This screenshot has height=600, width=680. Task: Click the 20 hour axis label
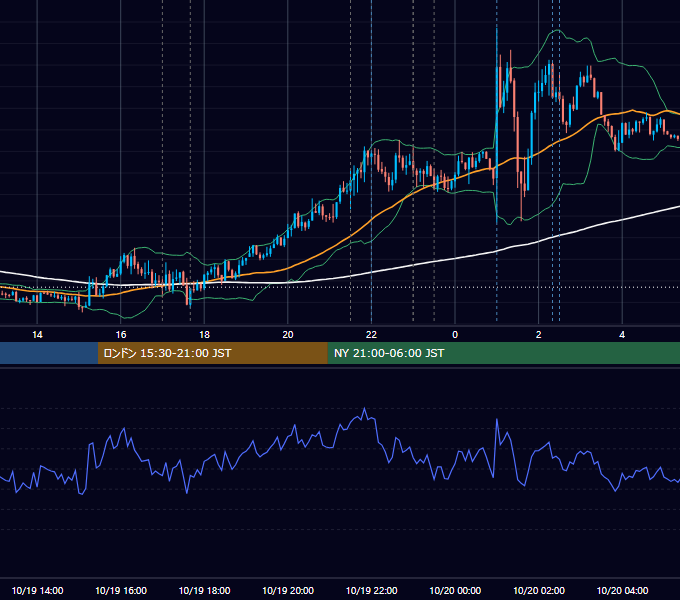pyautogui.click(x=288, y=335)
